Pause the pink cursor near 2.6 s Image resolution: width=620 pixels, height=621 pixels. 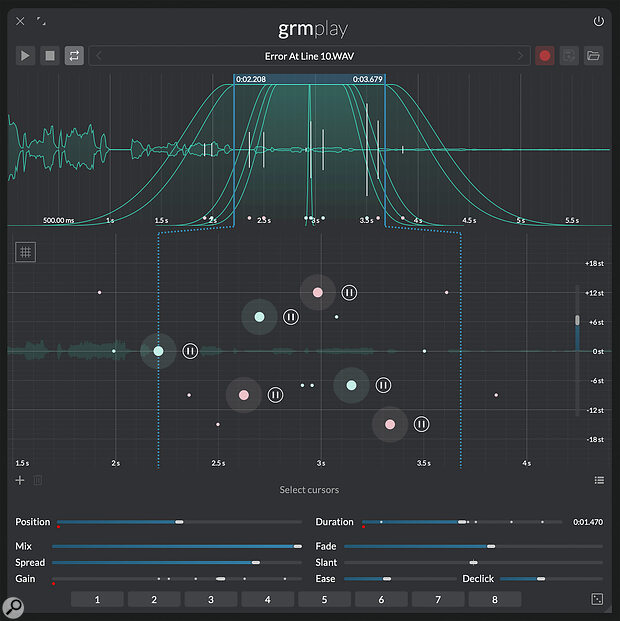coord(275,395)
